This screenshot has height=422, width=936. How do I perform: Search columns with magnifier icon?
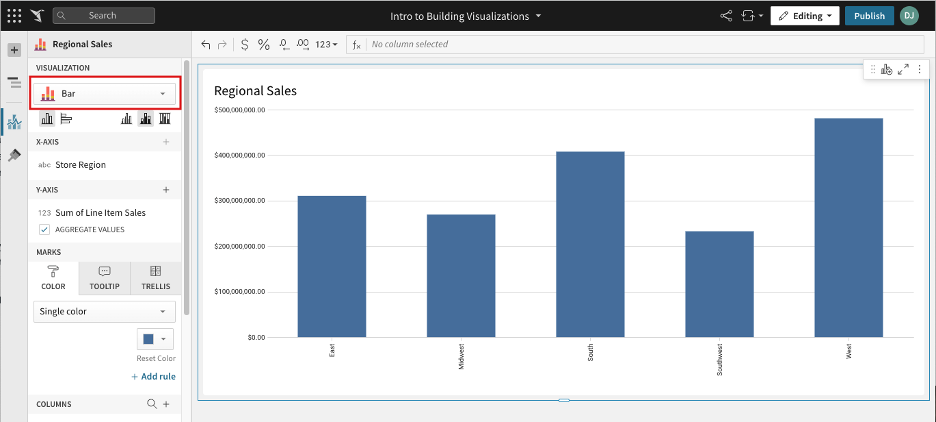coord(152,404)
